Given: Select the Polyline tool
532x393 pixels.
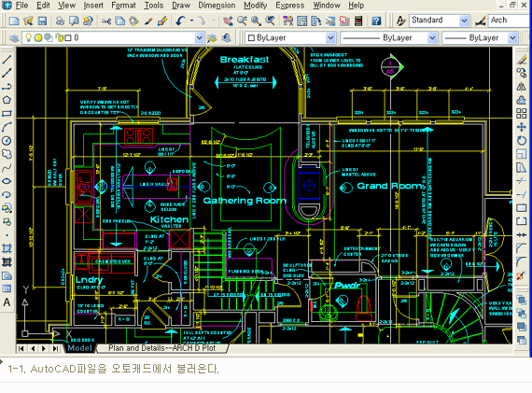Looking at the screenshot, I should (7, 87).
